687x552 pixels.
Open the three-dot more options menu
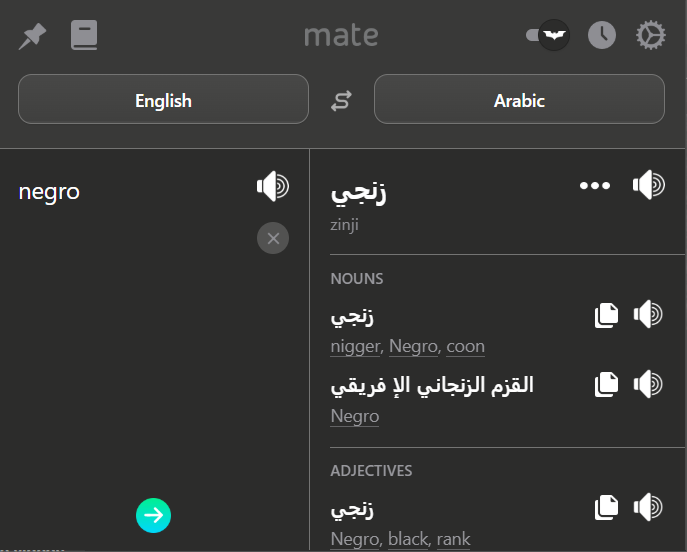click(595, 186)
